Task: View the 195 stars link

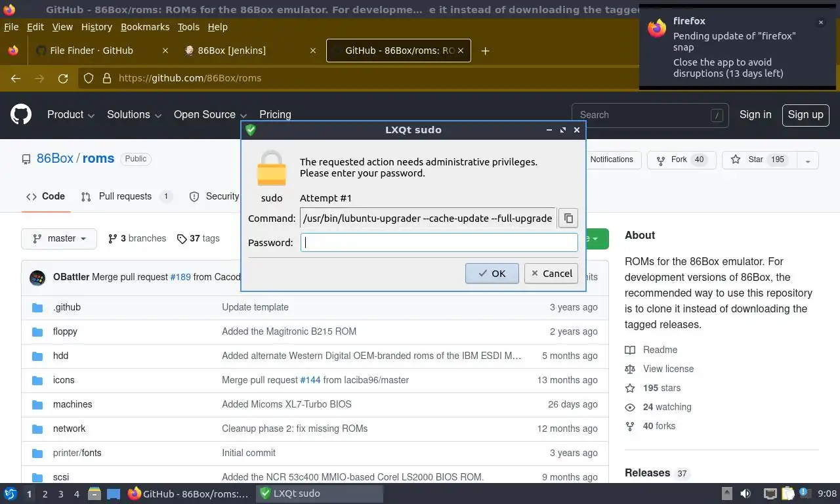Action: (652, 388)
